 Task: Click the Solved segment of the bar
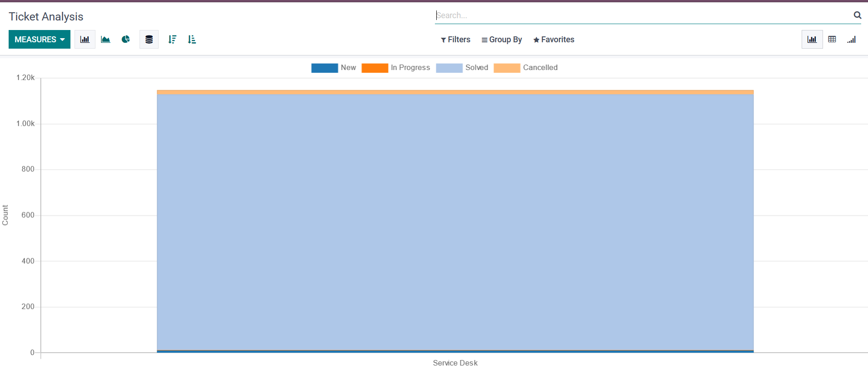[455, 223]
